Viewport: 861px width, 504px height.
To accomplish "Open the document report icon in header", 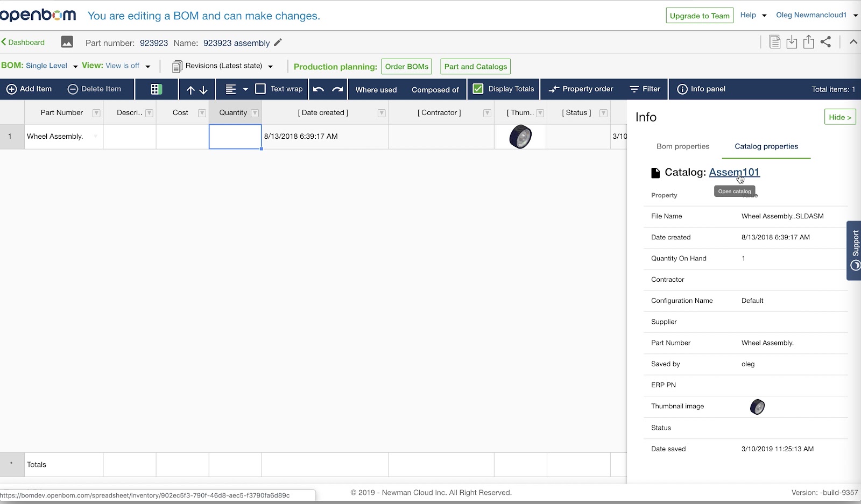I will click(775, 42).
